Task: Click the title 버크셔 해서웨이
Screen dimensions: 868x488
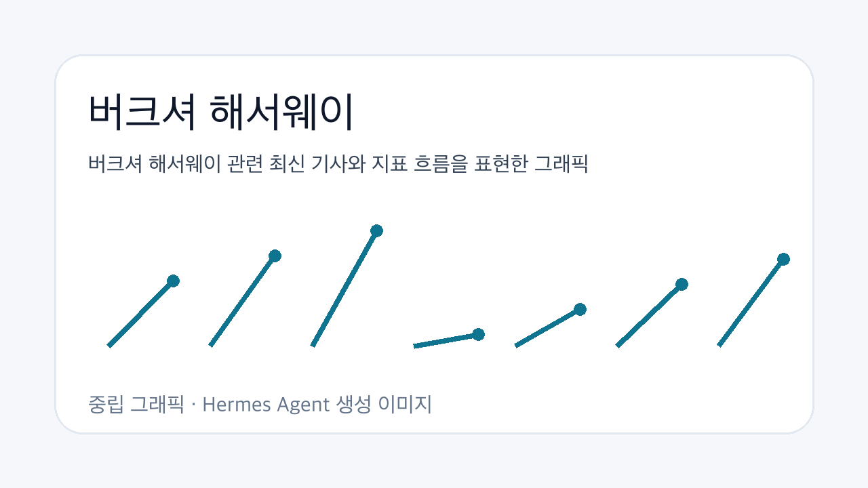Action: (x=221, y=112)
